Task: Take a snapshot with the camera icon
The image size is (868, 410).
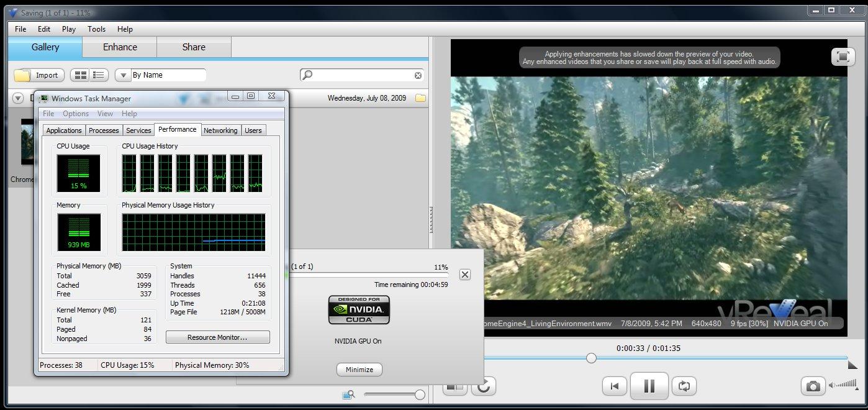Action: pyautogui.click(x=812, y=386)
